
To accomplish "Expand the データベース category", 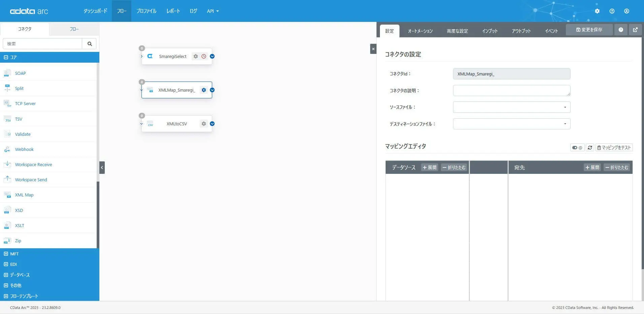I will (x=6, y=275).
